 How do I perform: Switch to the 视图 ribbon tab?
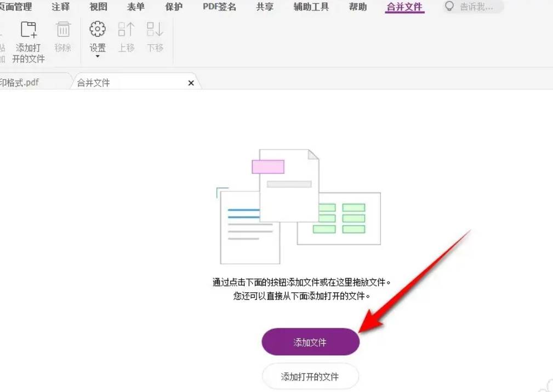(x=99, y=7)
